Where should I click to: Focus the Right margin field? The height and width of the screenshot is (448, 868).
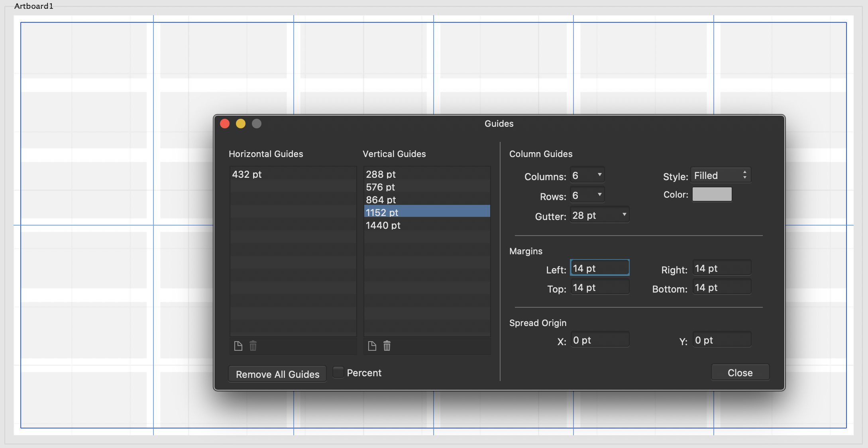tap(722, 268)
